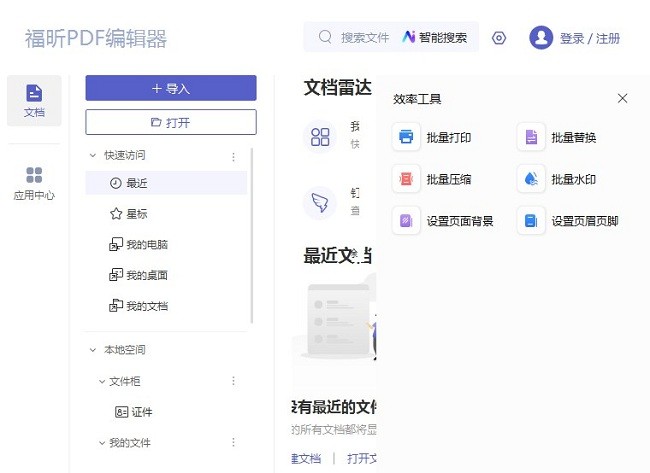Select the 批量压缩 batch compress icon

pyautogui.click(x=407, y=179)
